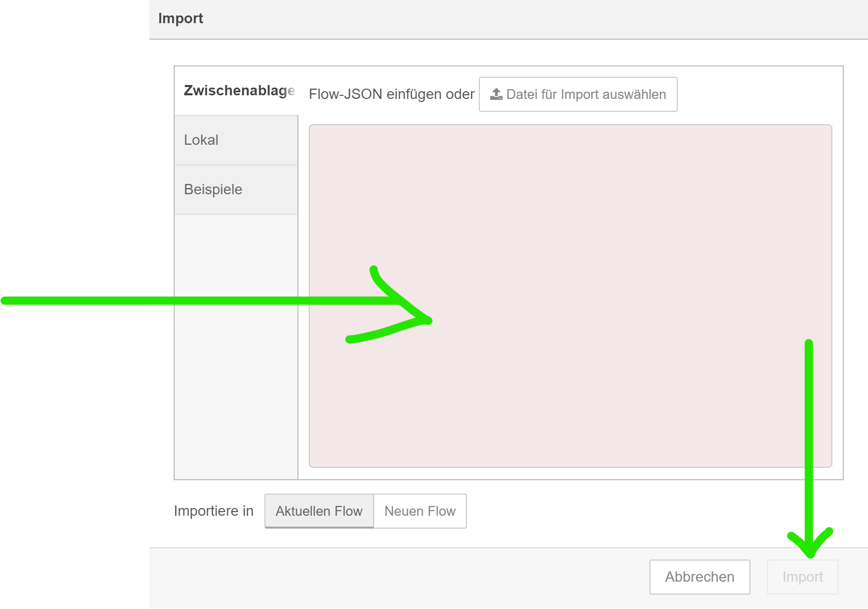The image size is (868, 609).
Task: Click the Import dialog title
Action: (180, 19)
